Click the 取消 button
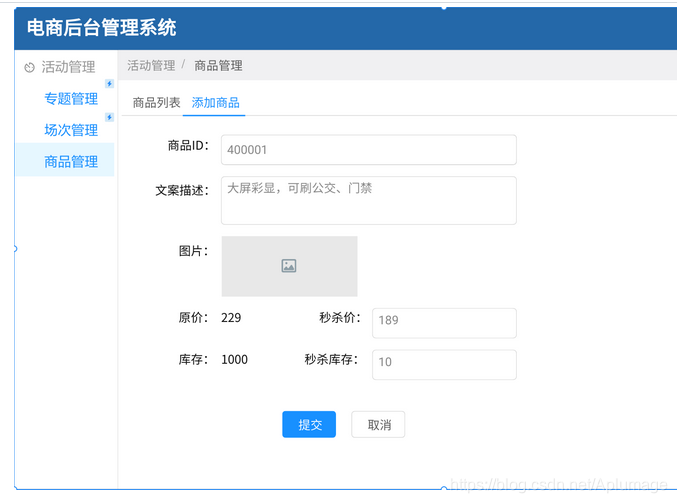Image resolution: width=677 pixels, height=503 pixels. point(378,424)
